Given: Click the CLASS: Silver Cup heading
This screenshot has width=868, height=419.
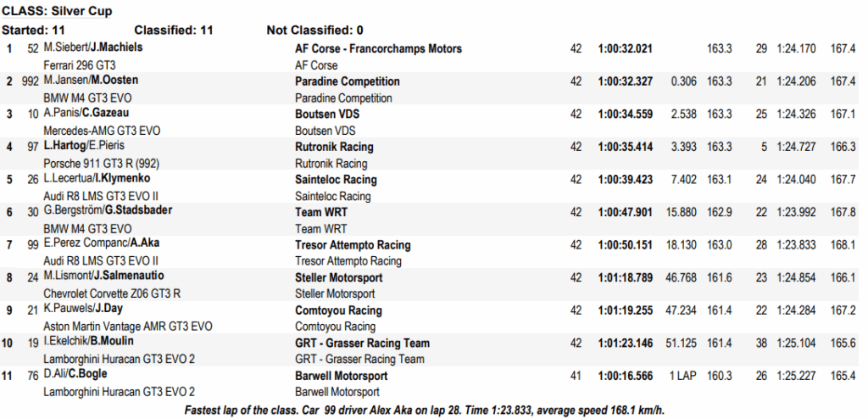Looking at the screenshot, I should (x=57, y=10).
